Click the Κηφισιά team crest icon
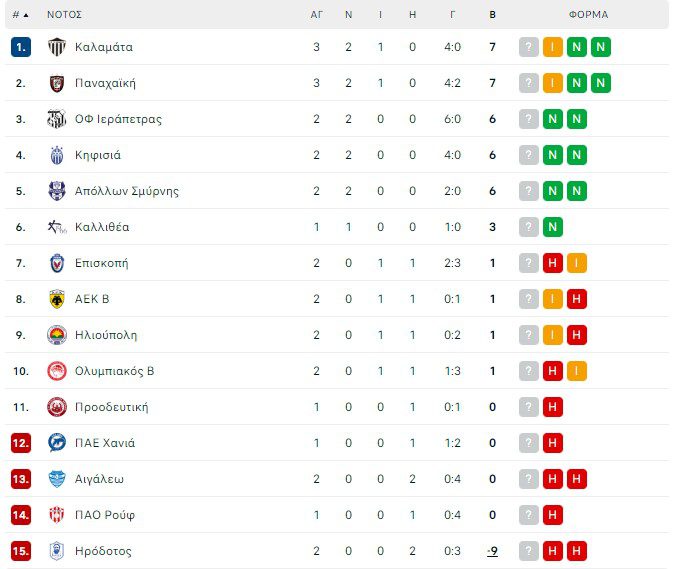This screenshot has width=681, height=569. point(57,155)
